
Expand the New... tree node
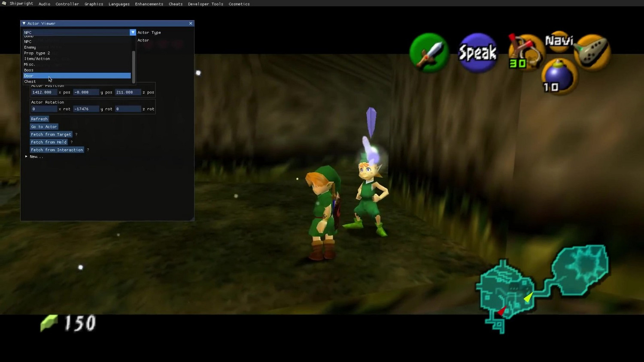point(26,157)
